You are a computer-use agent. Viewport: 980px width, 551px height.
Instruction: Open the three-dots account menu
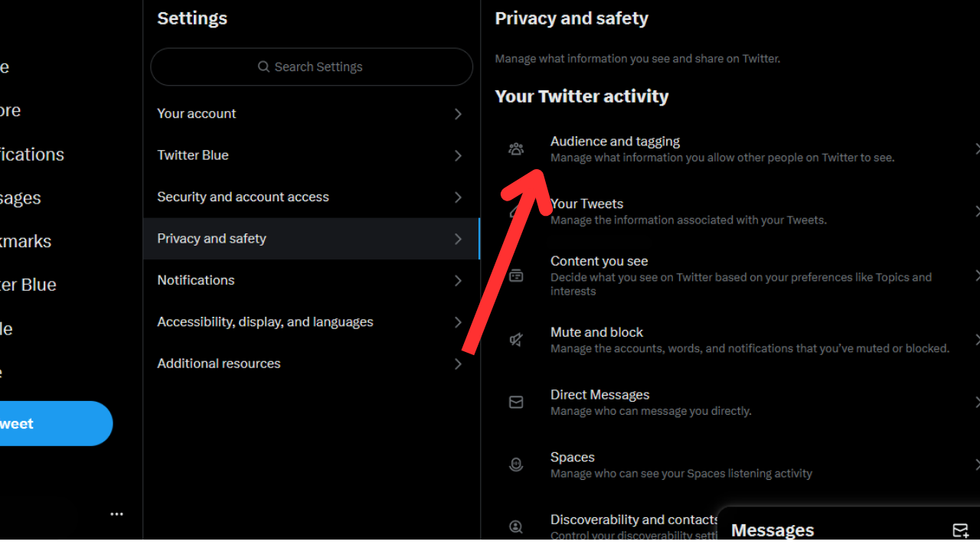(x=116, y=514)
